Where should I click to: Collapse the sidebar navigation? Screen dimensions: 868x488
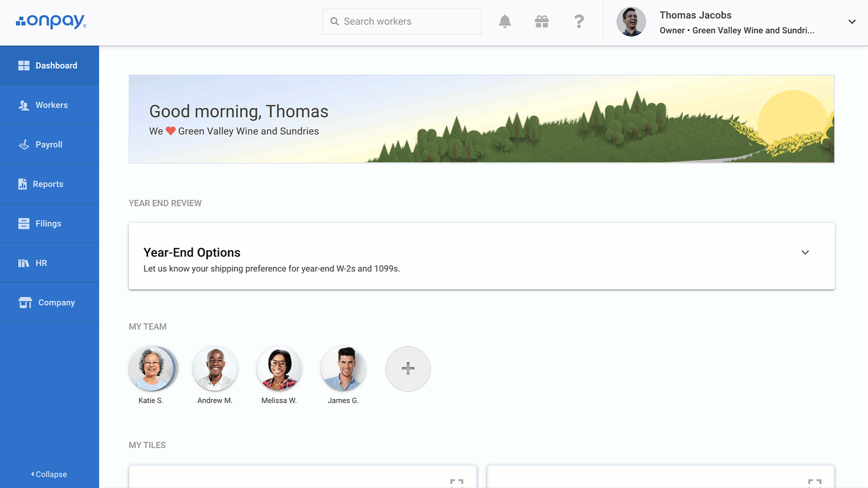[x=49, y=474]
